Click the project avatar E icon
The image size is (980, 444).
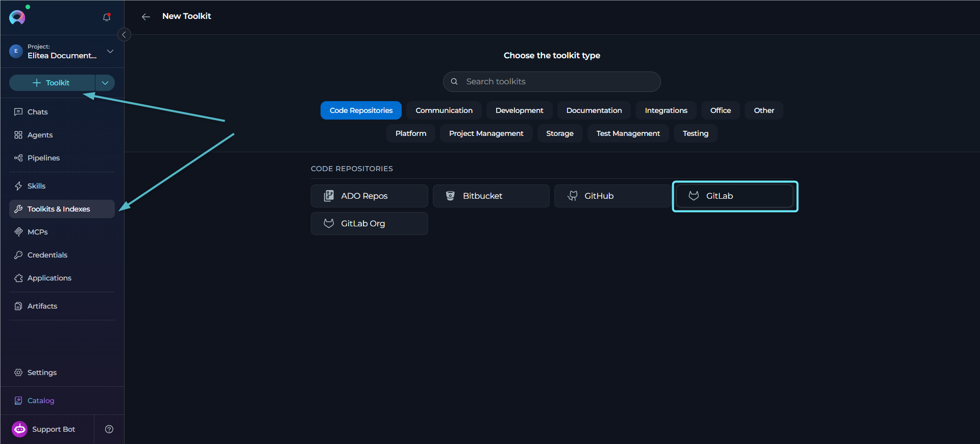pos(16,51)
